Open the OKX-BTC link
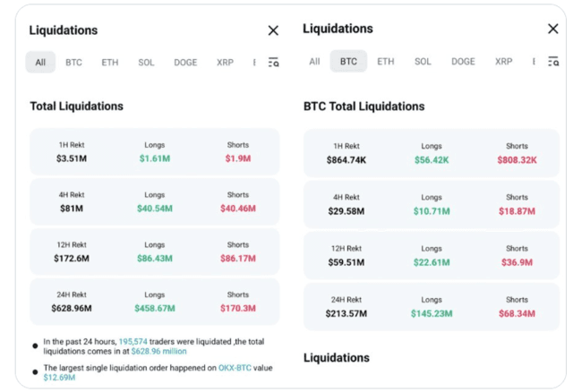 pyautogui.click(x=235, y=368)
